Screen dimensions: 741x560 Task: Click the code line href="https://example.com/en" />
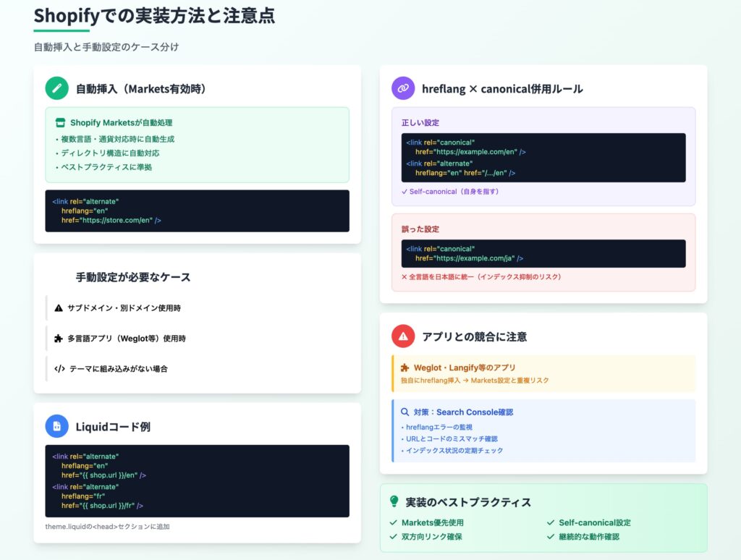pyautogui.click(x=470, y=152)
